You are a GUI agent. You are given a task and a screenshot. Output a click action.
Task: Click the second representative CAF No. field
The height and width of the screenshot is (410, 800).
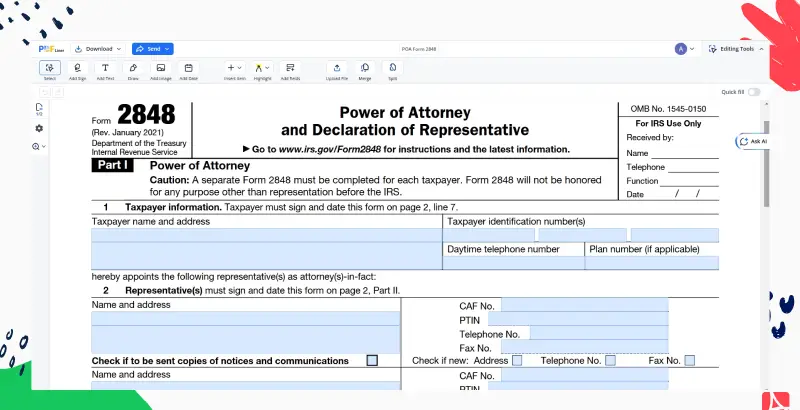tap(585, 375)
